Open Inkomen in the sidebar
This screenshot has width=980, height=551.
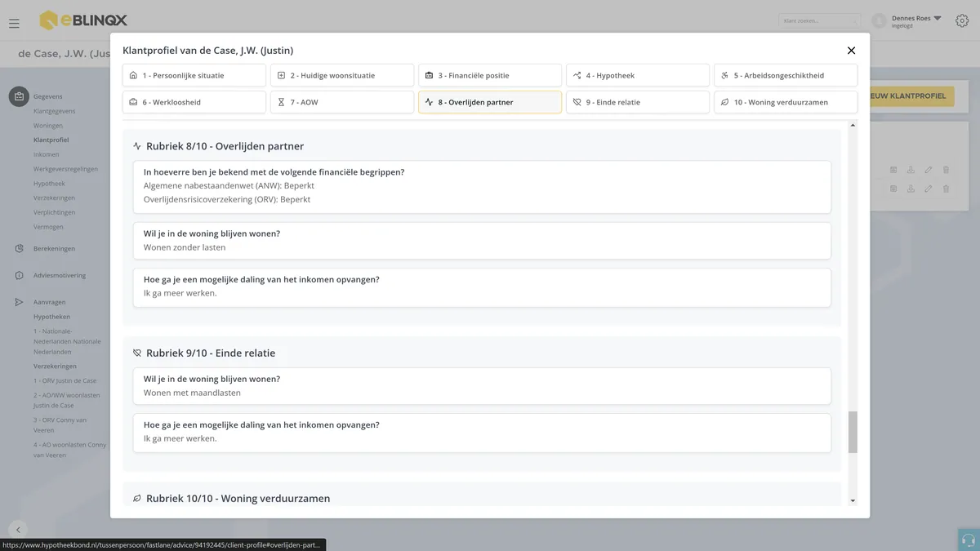pyautogui.click(x=47, y=154)
